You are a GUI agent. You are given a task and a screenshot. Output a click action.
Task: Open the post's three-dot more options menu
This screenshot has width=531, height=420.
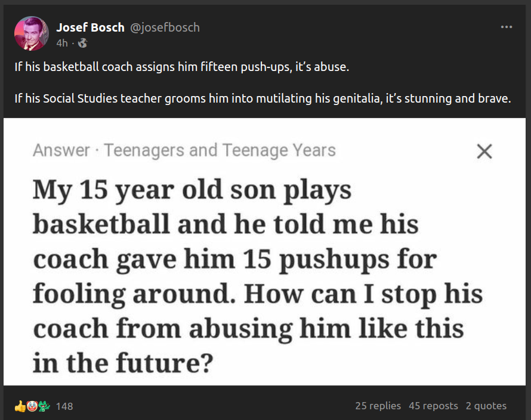pos(507,27)
